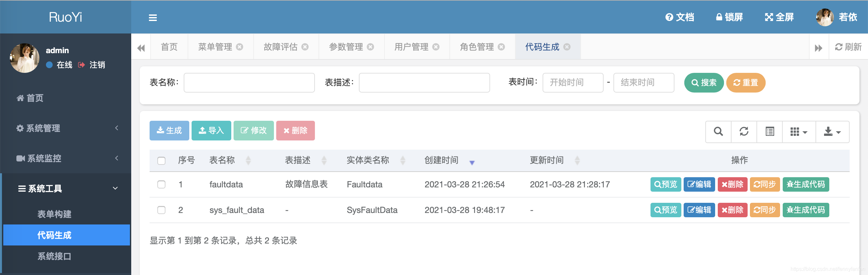
Task: Switch to 菜单管理 tab
Action: tap(215, 47)
